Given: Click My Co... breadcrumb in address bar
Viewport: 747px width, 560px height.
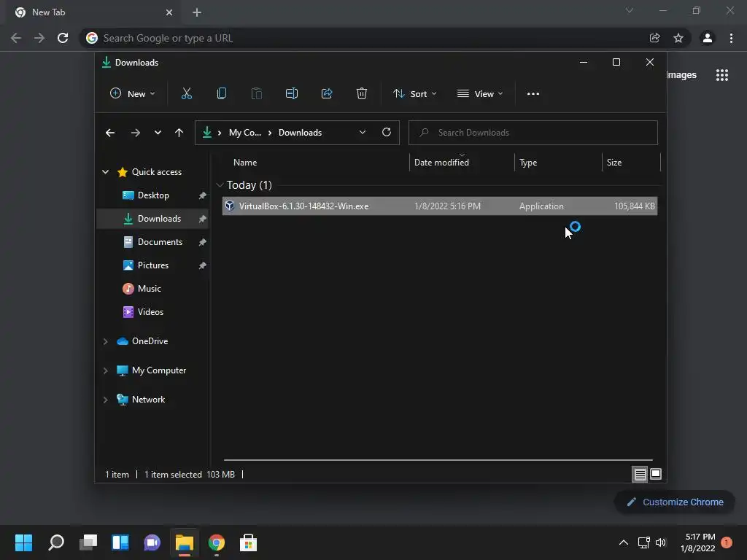Looking at the screenshot, I should 245,133.
